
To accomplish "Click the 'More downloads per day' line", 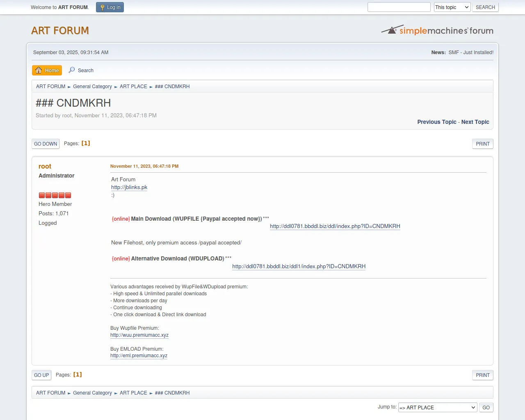I will [x=139, y=301].
